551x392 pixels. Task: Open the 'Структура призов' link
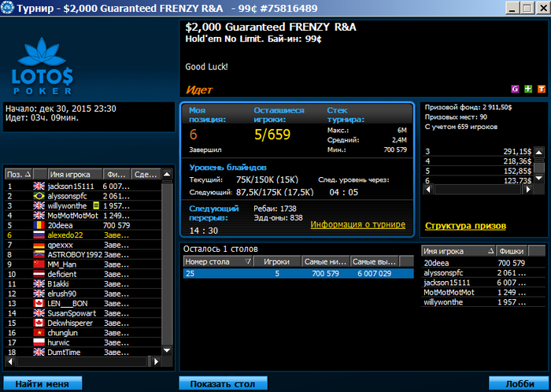[x=466, y=226]
